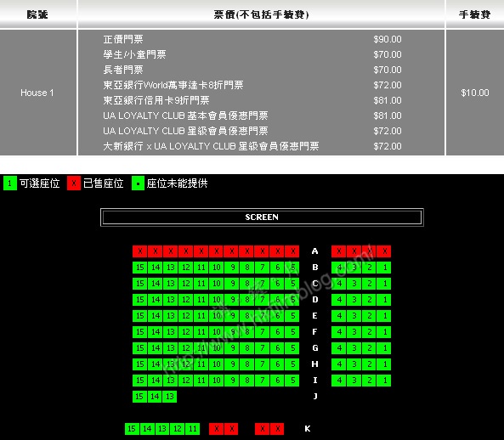Click the green available-seat legend icon
This screenshot has width=504, height=440.
pyautogui.click(x=9, y=183)
